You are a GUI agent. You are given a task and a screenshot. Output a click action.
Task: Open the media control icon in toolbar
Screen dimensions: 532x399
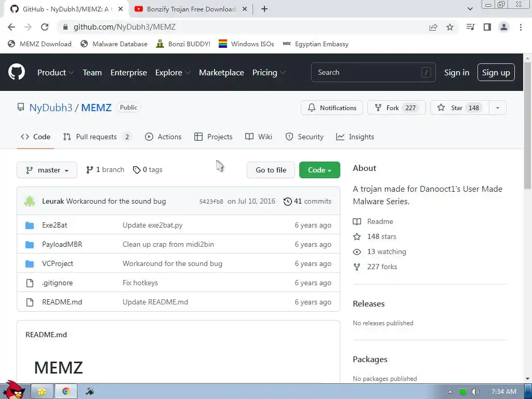tap(471, 27)
